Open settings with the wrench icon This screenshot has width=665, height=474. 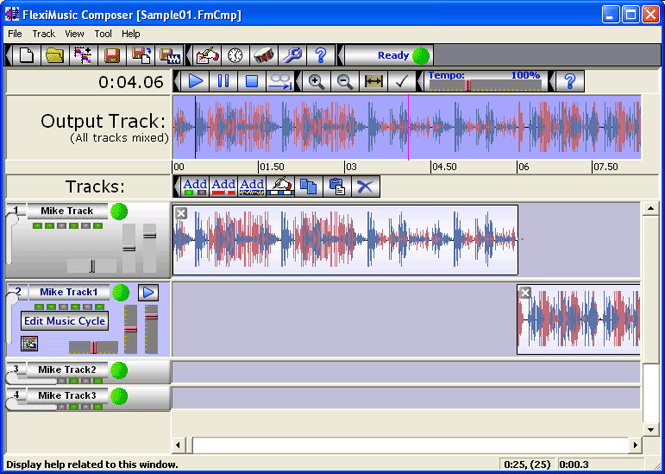coord(292,55)
